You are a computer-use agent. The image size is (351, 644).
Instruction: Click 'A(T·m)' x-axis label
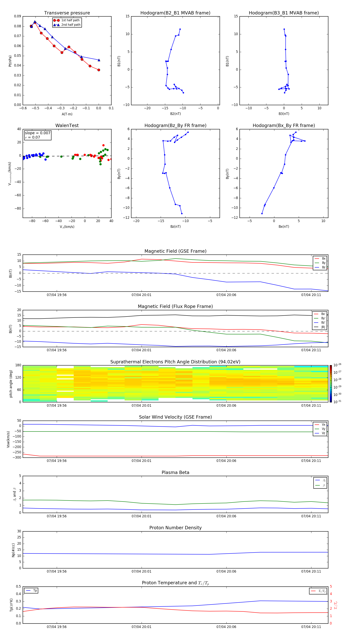tap(67, 114)
